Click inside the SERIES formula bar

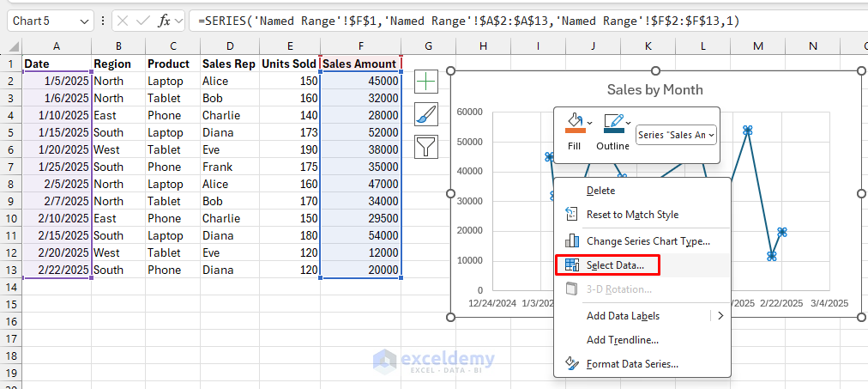click(x=528, y=21)
